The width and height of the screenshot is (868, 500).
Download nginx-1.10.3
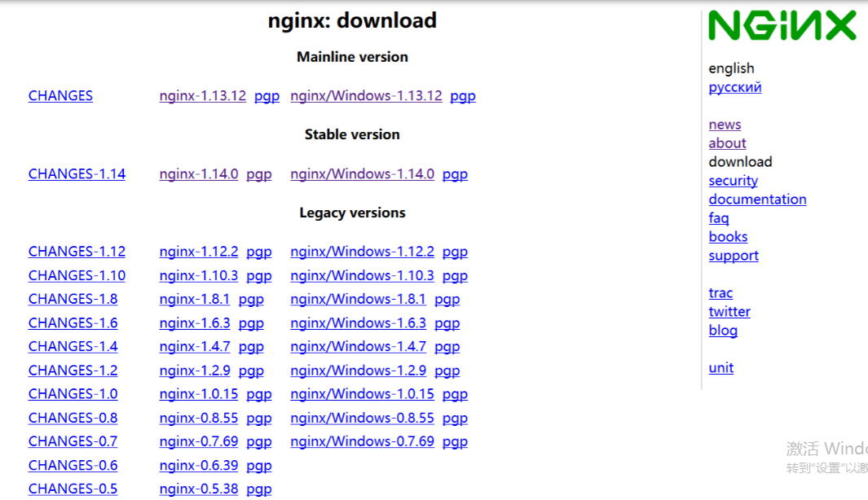pyautogui.click(x=199, y=275)
